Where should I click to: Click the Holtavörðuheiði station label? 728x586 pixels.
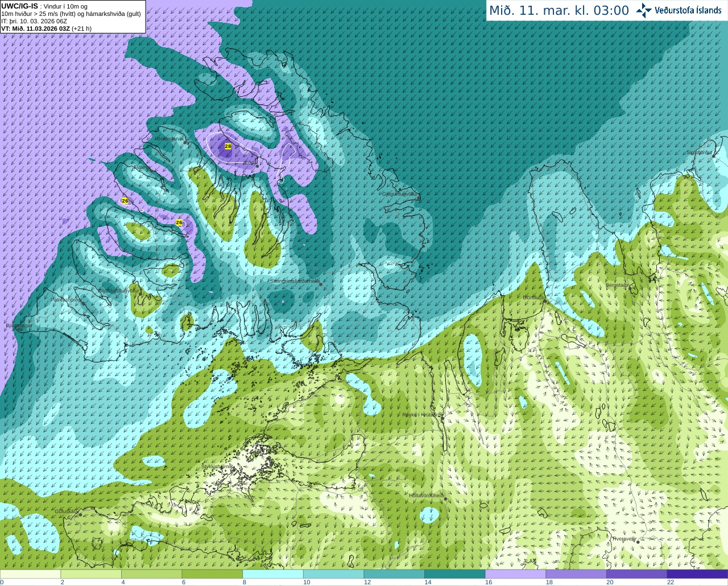click(x=427, y=496)
